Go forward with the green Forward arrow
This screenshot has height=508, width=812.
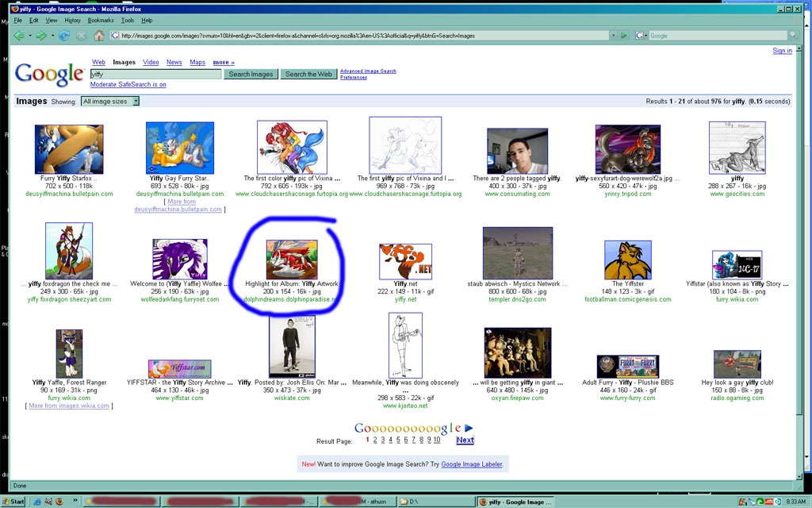[x=41, y=35]
